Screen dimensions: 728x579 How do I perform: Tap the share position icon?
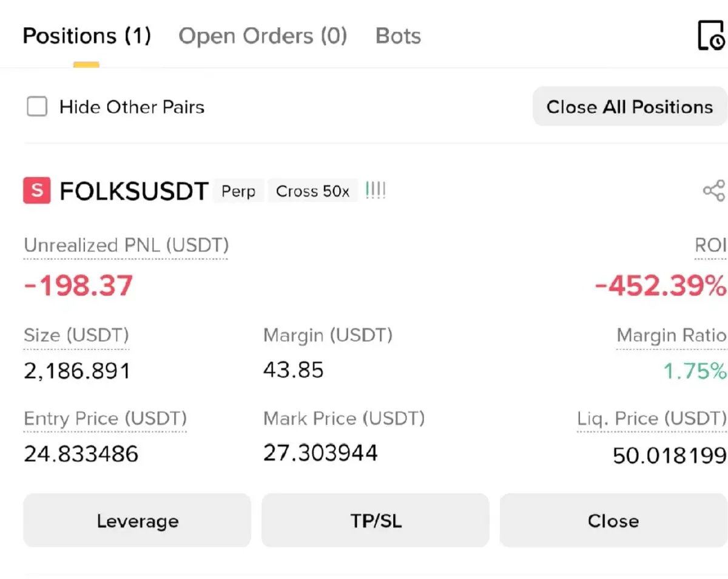pos(714,191)
